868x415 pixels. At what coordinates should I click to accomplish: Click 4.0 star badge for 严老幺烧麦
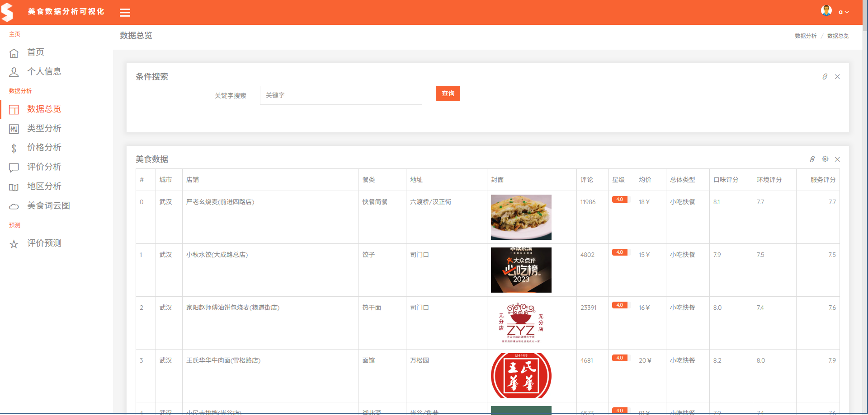[620, 200]
